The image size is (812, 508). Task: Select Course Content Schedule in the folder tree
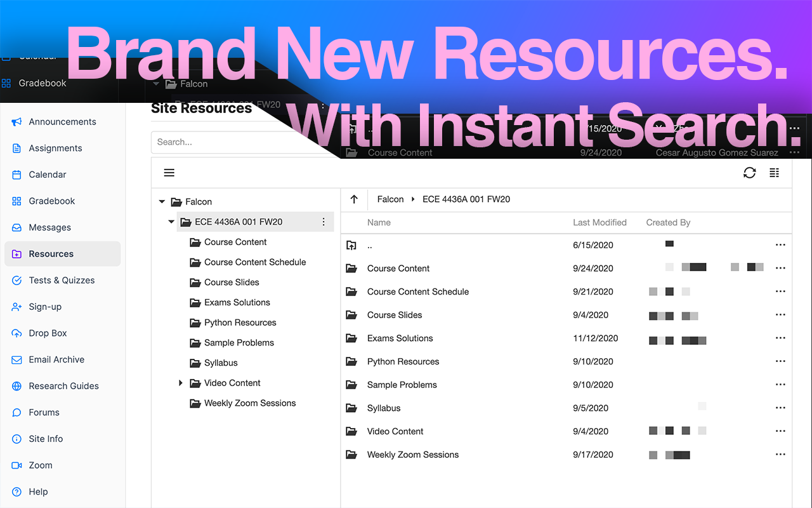[255, 262]
